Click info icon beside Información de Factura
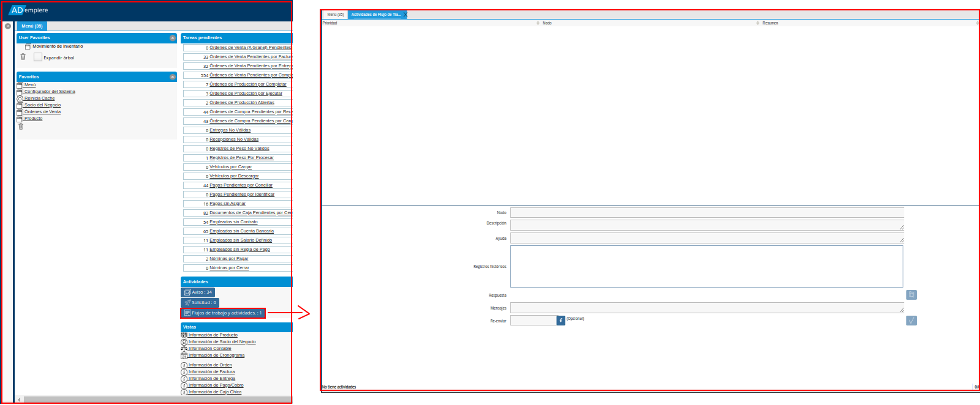The width and height of the screenshot is (980, 405). click(184, 372)
